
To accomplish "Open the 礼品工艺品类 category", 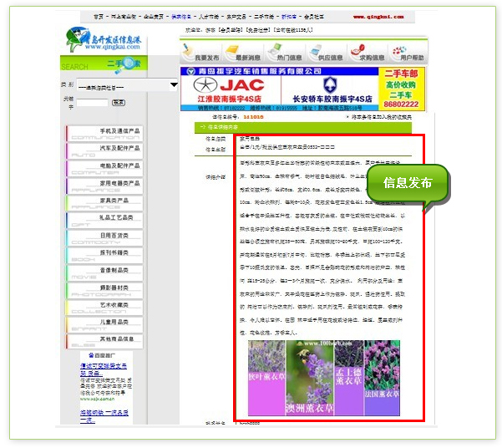I will click(104, 221).
